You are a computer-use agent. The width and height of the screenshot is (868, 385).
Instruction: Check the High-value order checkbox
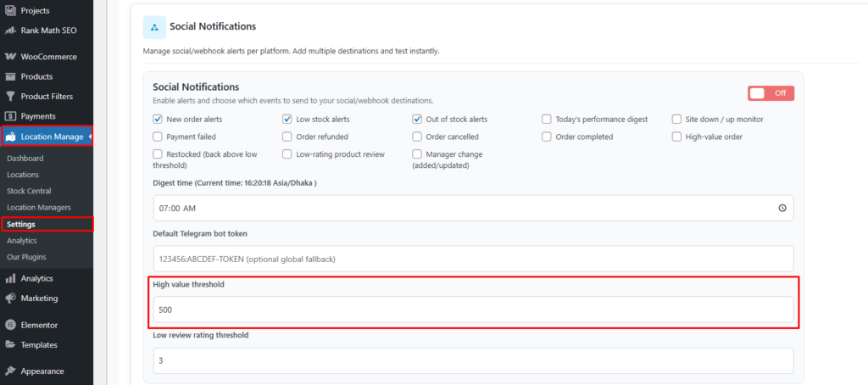tap(677, 137)
